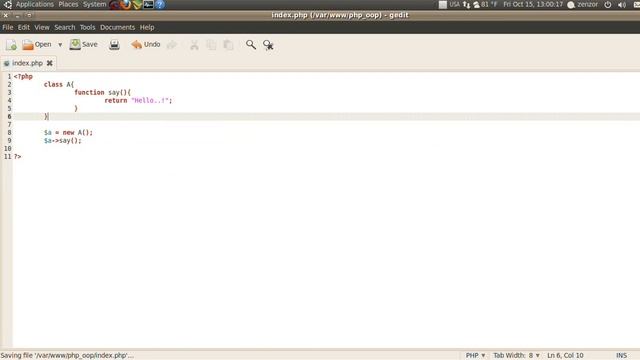Click the date and time clock
This screenshot has width=640, height=360.
pos(533,4)
